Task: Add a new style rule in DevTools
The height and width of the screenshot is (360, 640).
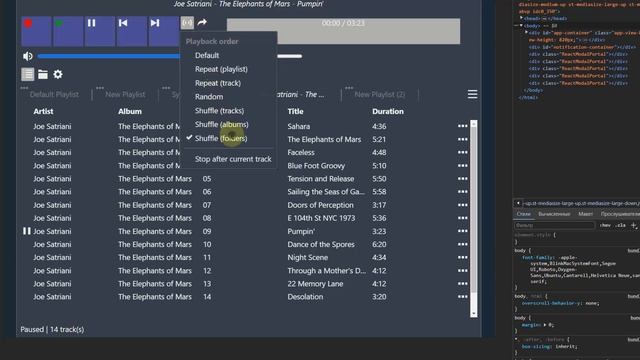Action: (633, 225)
